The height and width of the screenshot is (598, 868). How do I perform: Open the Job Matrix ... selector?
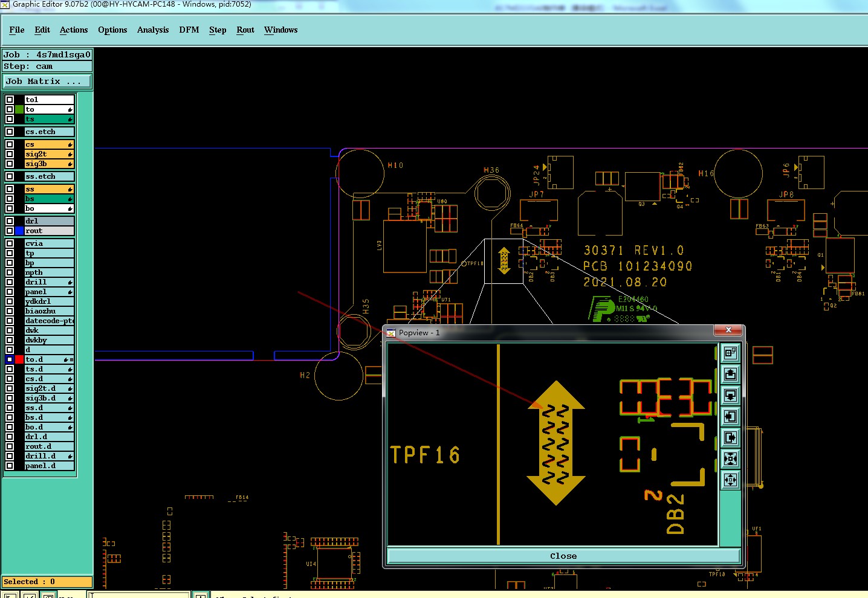click(48, 81)
